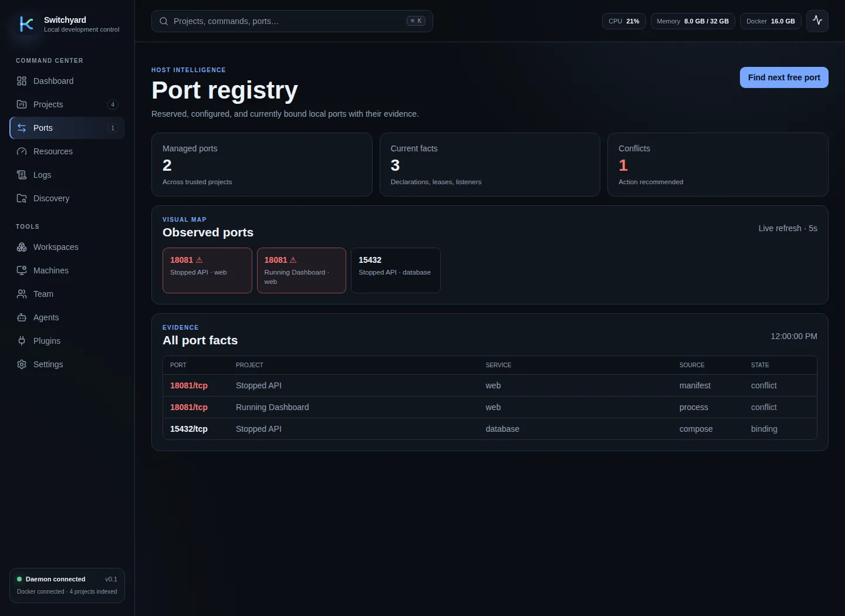Click the SOURCE column header
Viewport: 845px width, 616px height.
pyautogui.click(x=692, y=365)
